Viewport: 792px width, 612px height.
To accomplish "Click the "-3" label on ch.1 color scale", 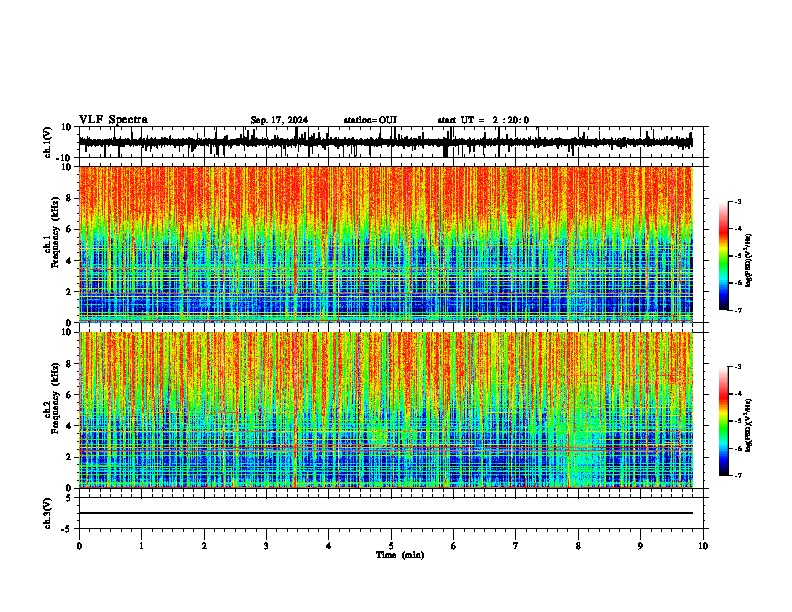I will (x=737, y=201).
